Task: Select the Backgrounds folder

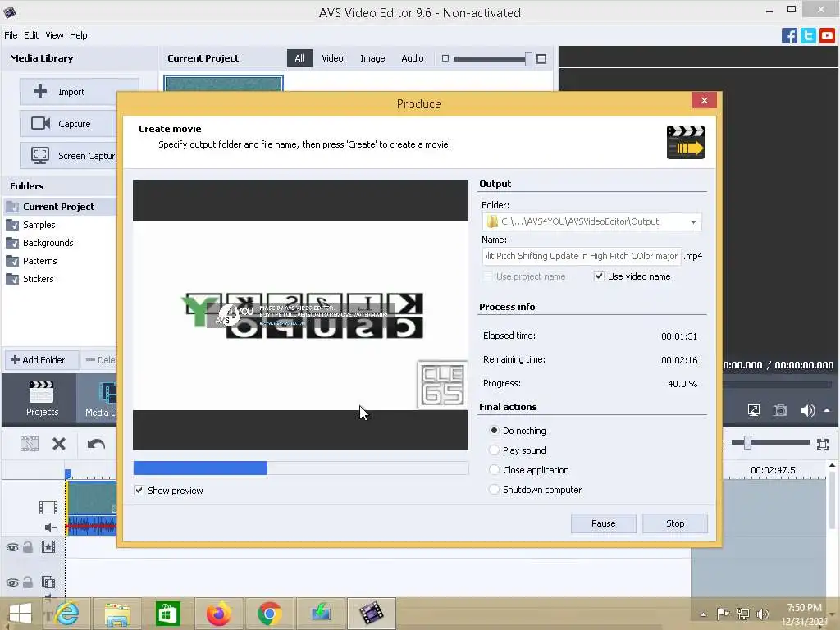Action: 48,243
